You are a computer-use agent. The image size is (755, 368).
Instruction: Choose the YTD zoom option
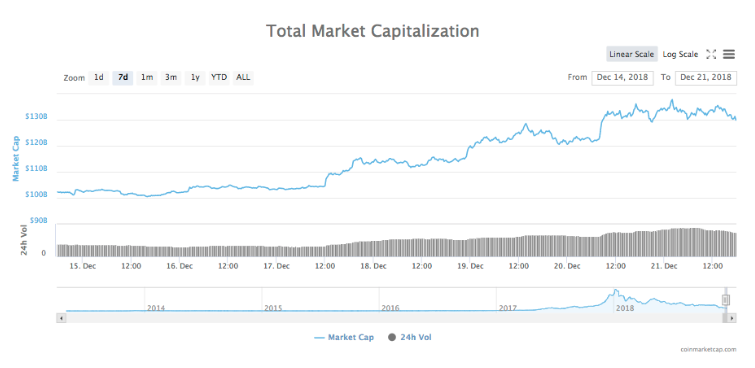[x=219, y=78]
